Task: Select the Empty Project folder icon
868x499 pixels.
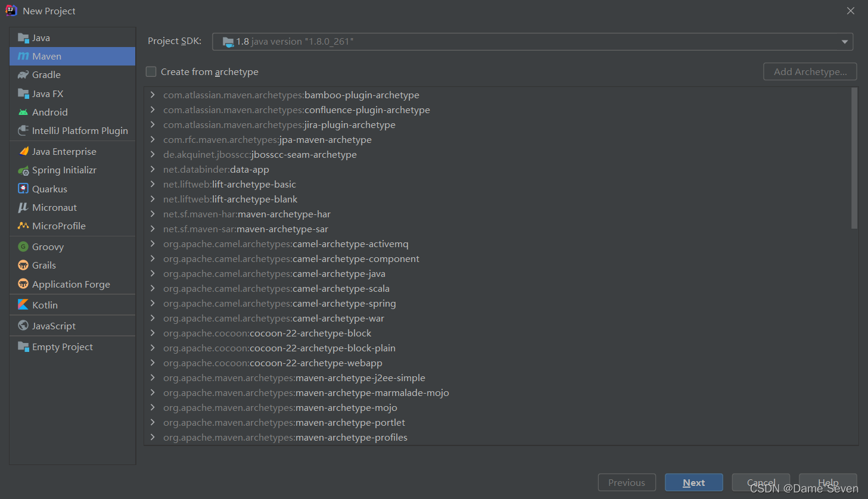Action: pos(23,347)
